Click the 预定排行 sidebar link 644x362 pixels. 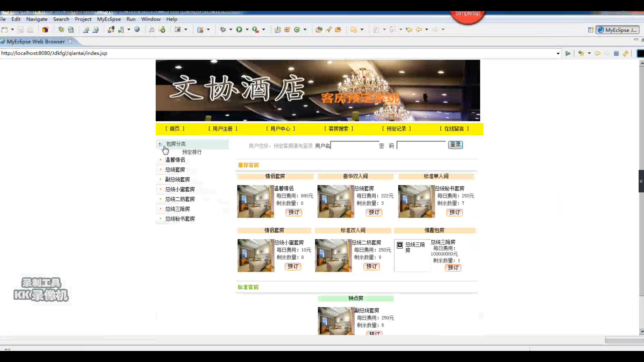click(x=192, y=152)
